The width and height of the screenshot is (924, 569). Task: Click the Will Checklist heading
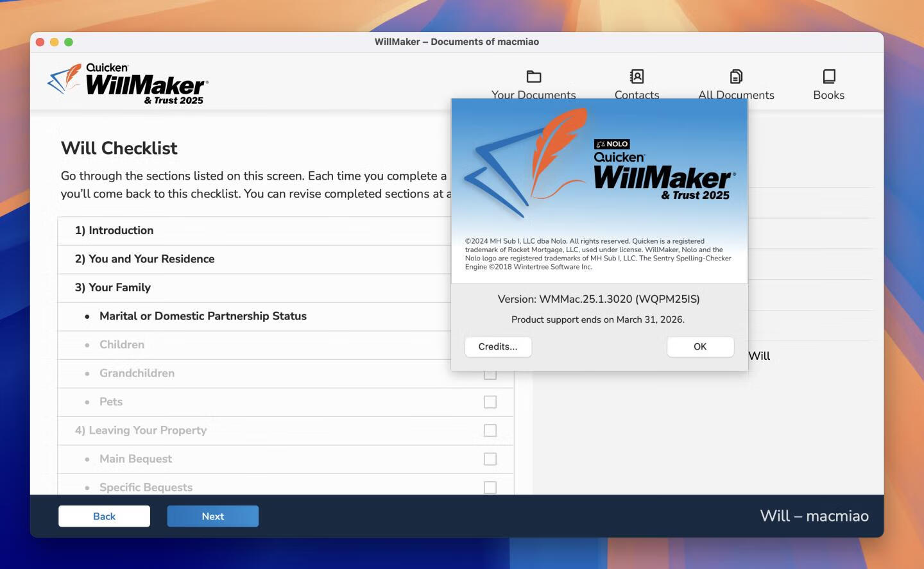(x=119, y=148)
